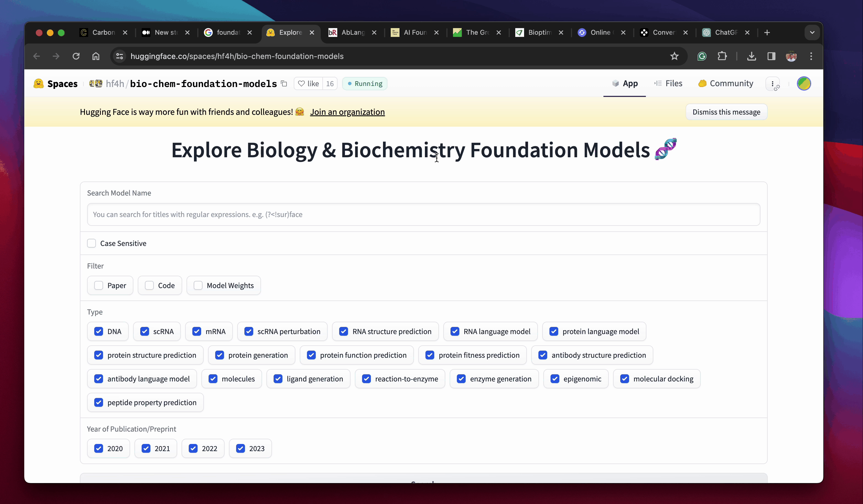Open site information icon in address bar
This screenshot has width=863, height=504.
(120, 56)
